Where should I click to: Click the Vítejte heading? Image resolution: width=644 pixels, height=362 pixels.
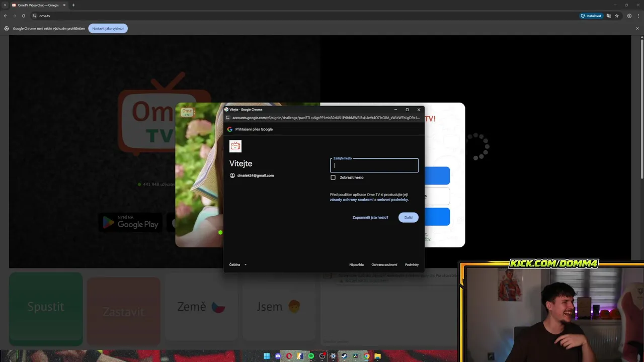[240, 163]
